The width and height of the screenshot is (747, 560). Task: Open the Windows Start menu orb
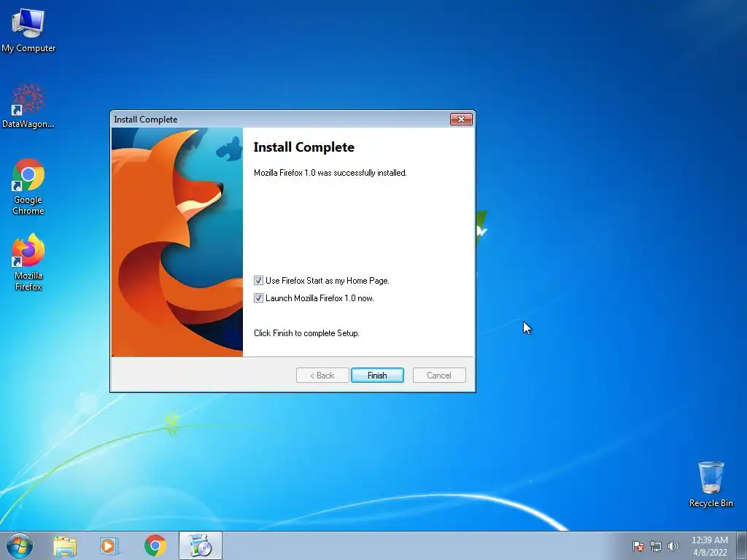point(20,545)
